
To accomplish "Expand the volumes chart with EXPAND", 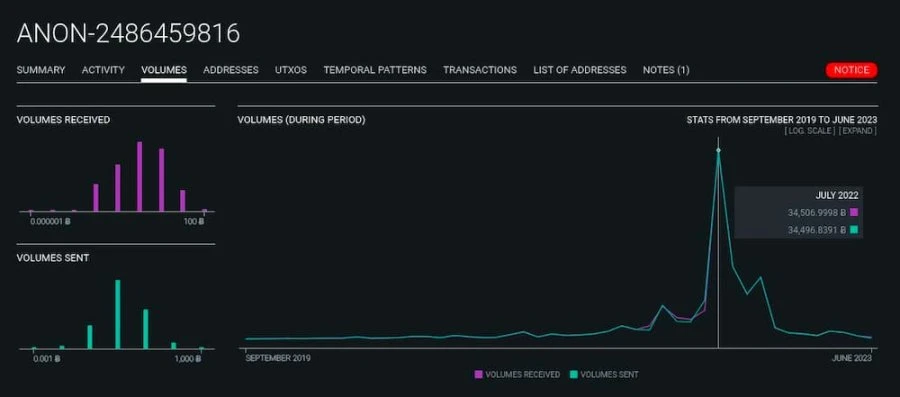I will point(858,131).
